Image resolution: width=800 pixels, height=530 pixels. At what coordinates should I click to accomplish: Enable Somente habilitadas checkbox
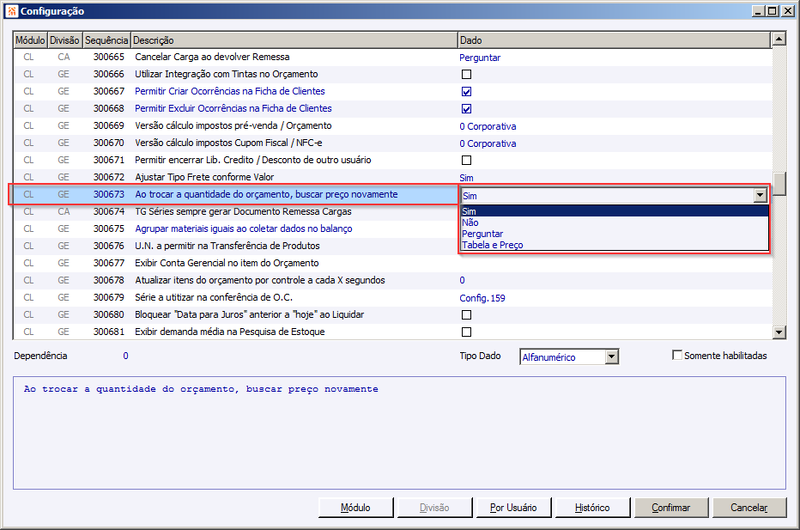tap(677, 355)
